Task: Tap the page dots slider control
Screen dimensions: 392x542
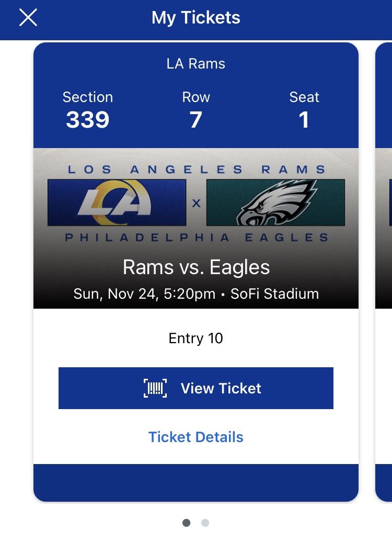Action: (x=196, y=522)
